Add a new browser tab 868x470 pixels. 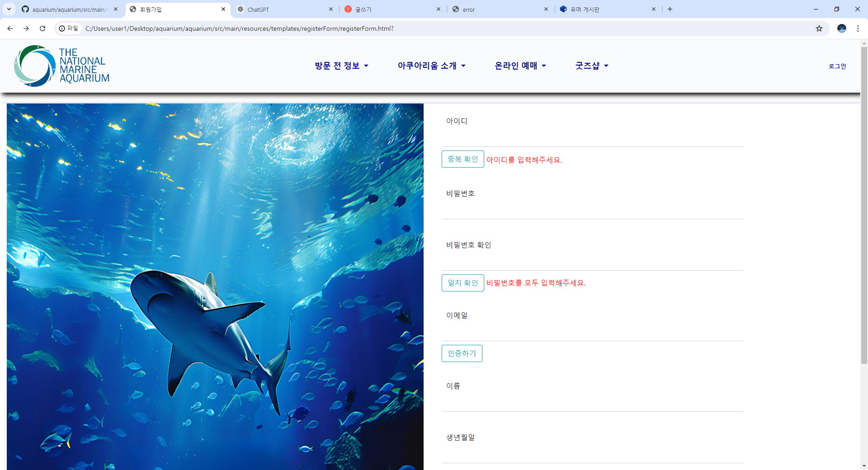click(x=670, y=9)
